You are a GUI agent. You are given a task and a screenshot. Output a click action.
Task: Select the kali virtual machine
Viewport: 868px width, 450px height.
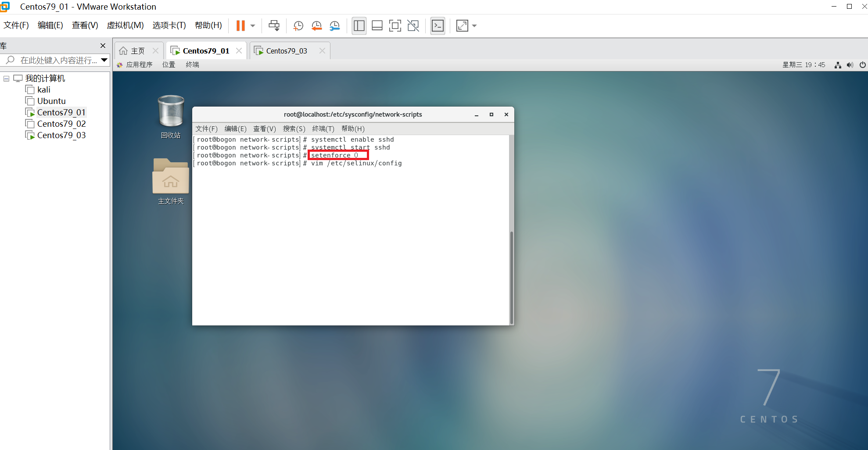point(43,90)
